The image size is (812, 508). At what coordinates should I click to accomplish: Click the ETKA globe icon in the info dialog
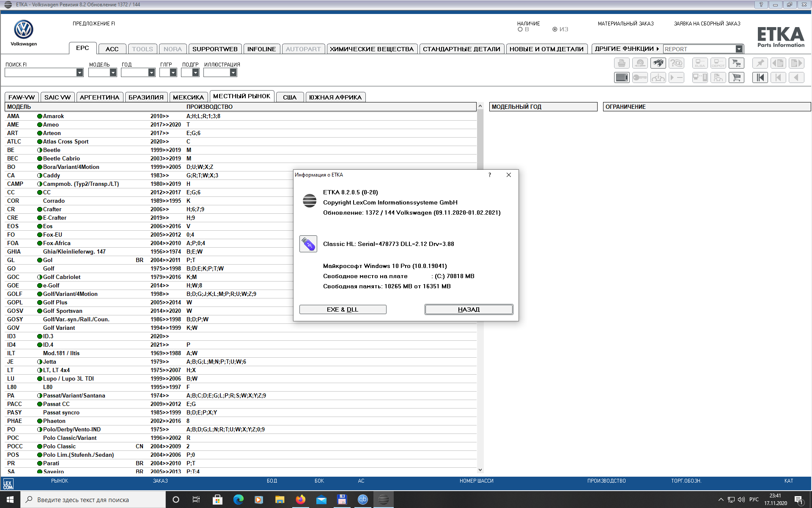point(310,201)
